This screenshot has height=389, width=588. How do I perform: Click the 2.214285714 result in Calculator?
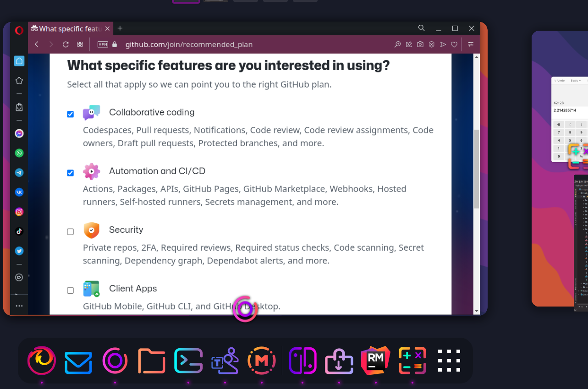coord(565,110)
